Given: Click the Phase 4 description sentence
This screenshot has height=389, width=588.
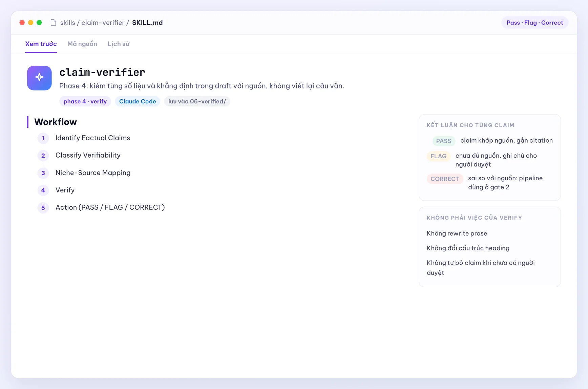Looking at the screenshot, I should point(202,86).
